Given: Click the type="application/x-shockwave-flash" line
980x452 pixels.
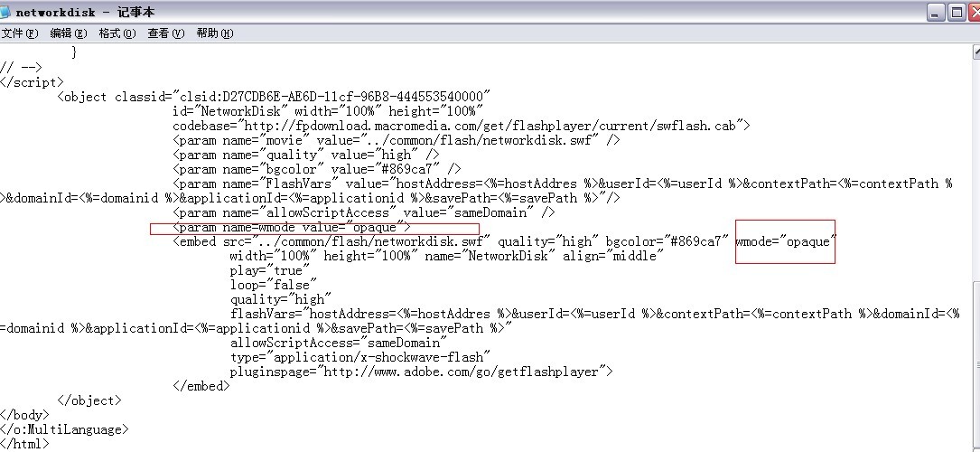Looking at the screenshot, I should (360, 356).
